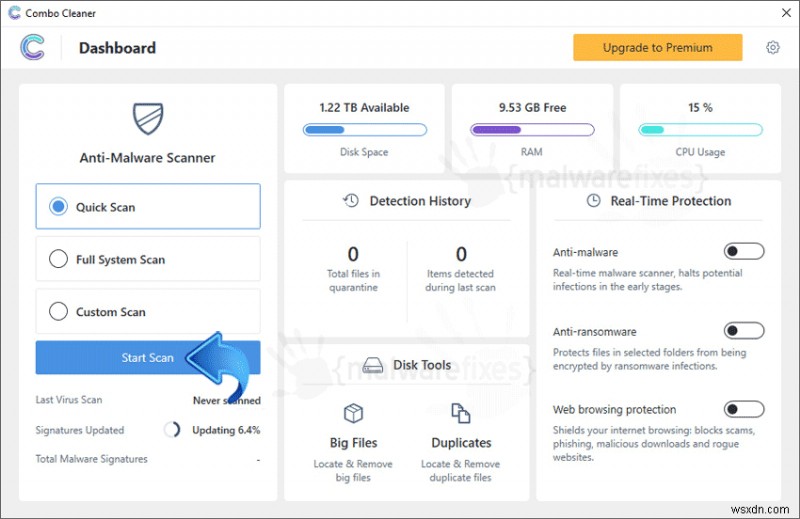Click the Anti-Malware Scanner heading
800x519 pixels.
[147, 158]
